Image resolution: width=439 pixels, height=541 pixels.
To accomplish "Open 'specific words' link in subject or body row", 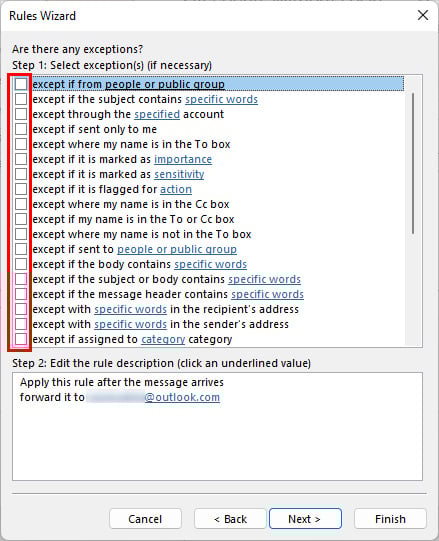I will (264, 279).
